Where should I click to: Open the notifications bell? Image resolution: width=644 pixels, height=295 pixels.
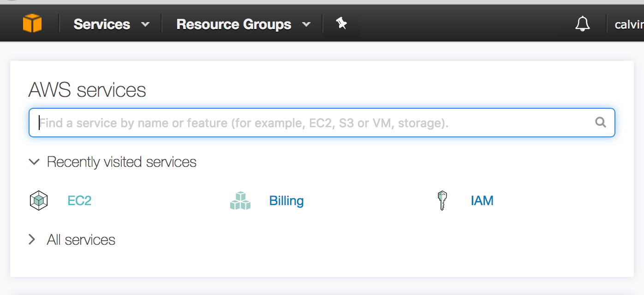[583, 24]
